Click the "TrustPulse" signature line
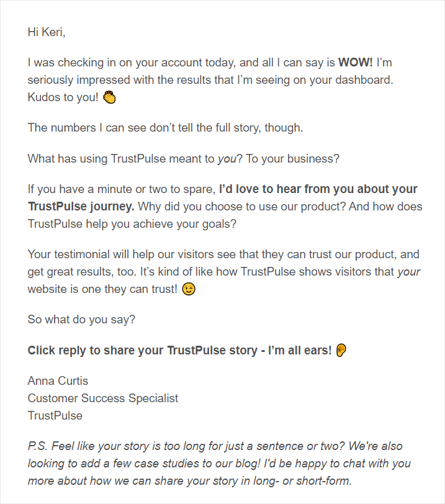 [55, 415]
